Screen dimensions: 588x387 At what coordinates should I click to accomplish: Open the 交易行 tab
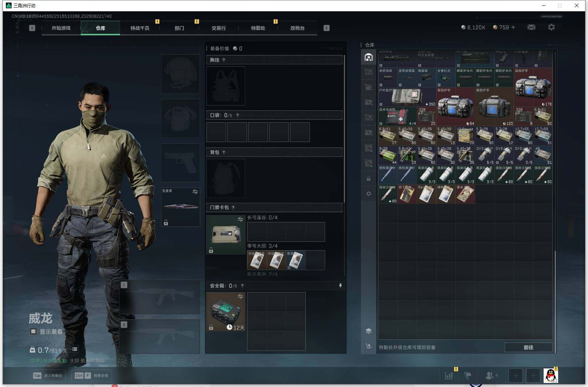[x=218, y=28]
